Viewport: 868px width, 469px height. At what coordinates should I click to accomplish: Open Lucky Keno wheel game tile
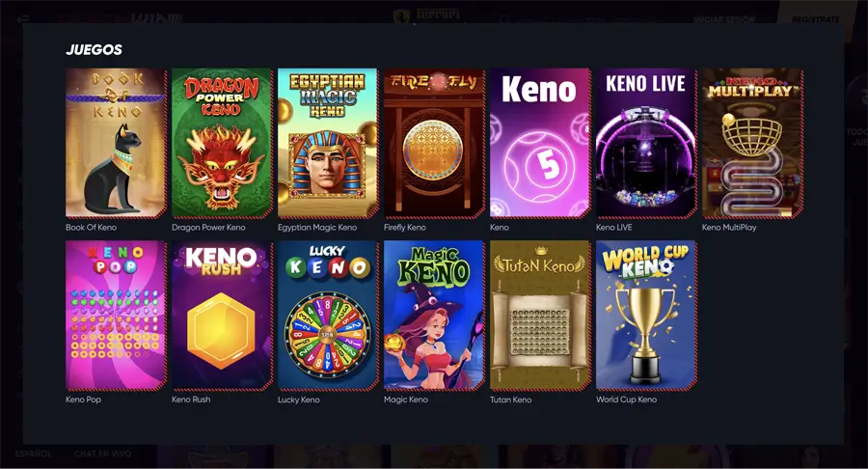[328, 315]
